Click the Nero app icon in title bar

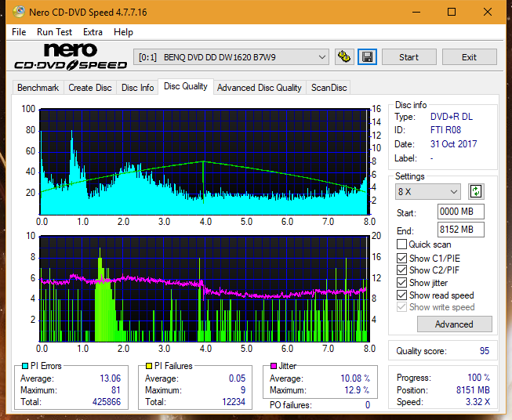[19, 12]
